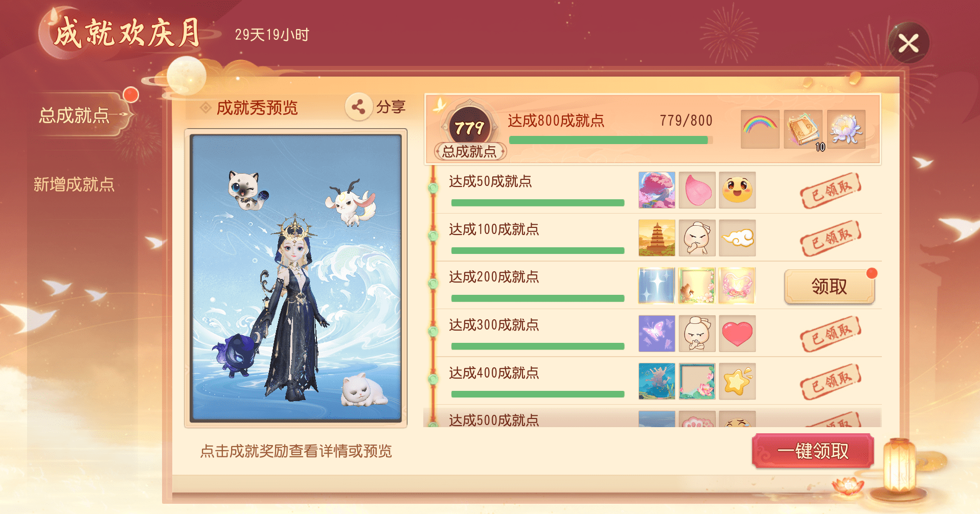Preview the pagoda scene reward thumbnail
The width and height of the screenshot is (980, 514).
click(x=657, y=238)
